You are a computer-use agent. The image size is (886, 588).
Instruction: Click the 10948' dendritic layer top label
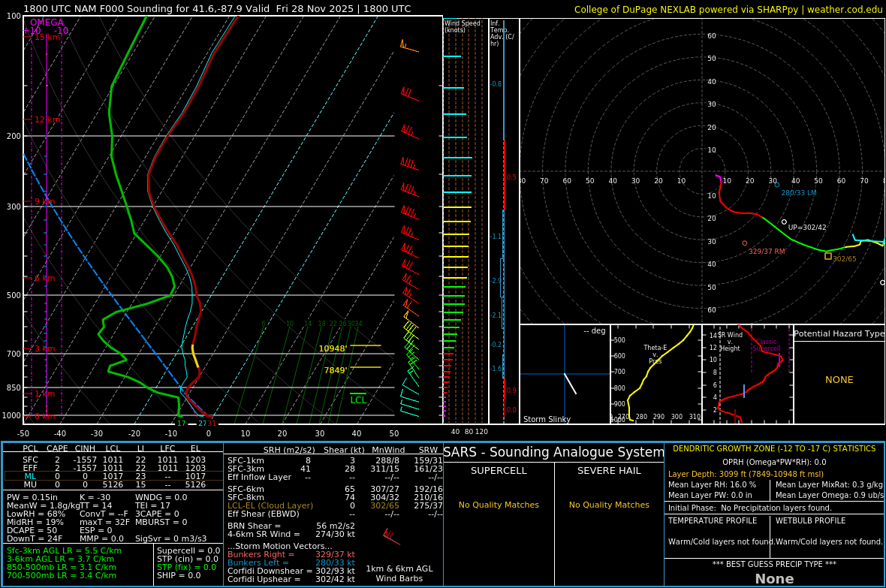coord(333,348)
